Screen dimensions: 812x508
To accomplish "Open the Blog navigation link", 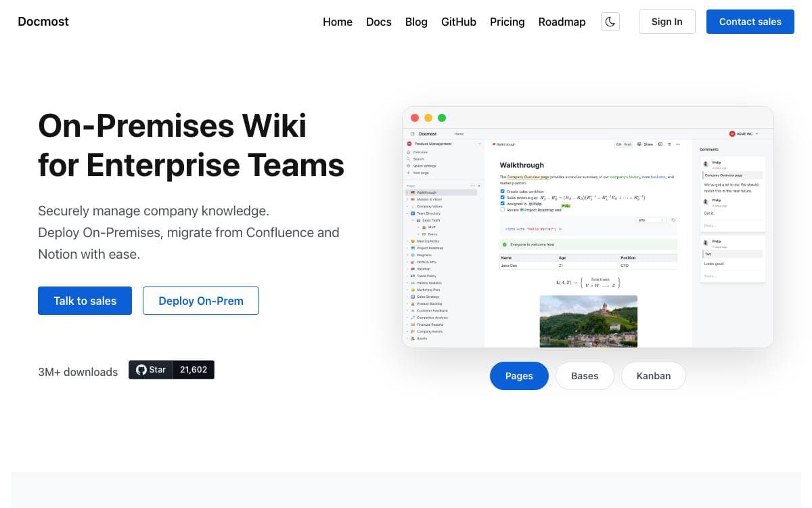I will coord(416,22).
